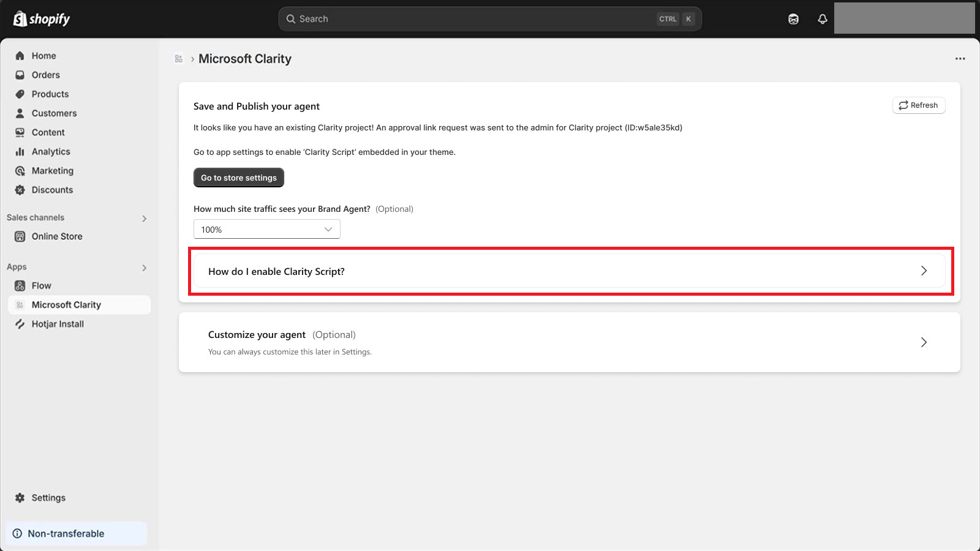
Task: Open the notifications bell
Action: [x=823, y=19]
